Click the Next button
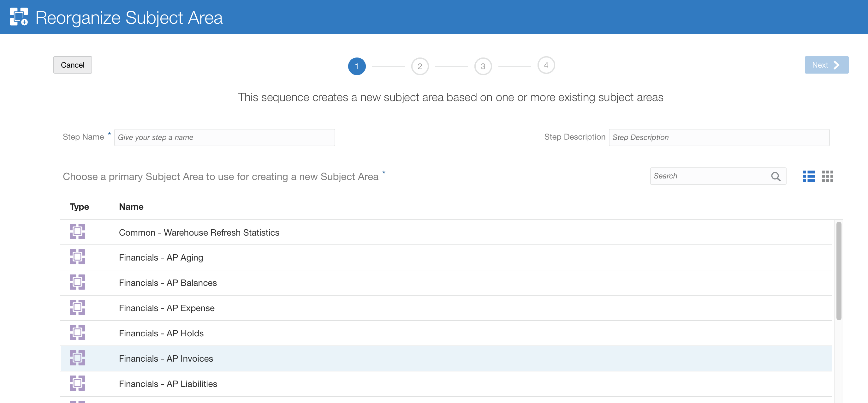Image resolution: width=868 pixels, height=403 pixels. (826, 65)
